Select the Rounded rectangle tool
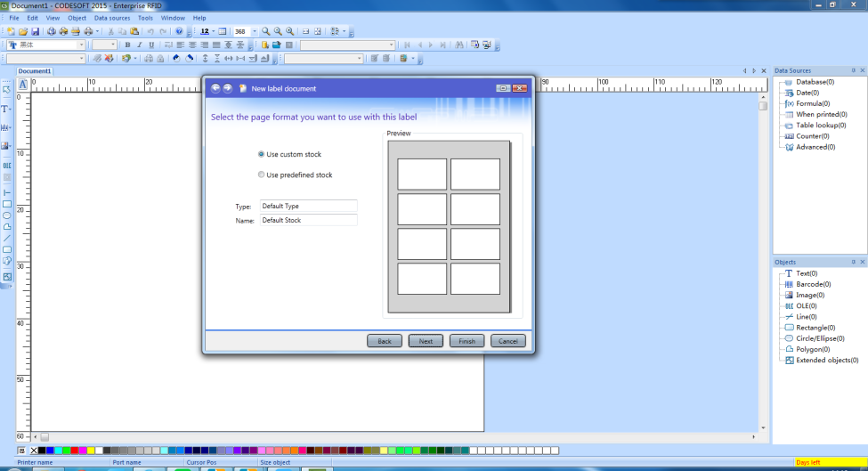Viewport: 868px width, 471px height. point(6,249)
